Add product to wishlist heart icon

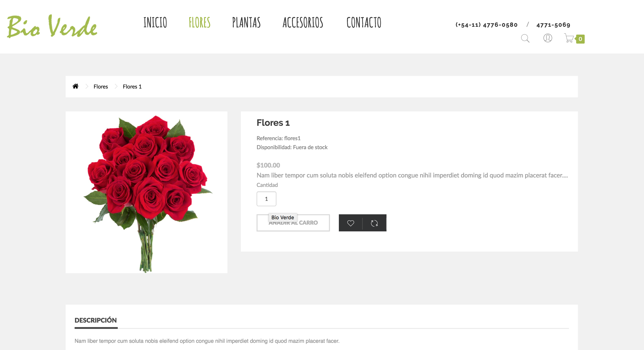(x=351, y=223)
